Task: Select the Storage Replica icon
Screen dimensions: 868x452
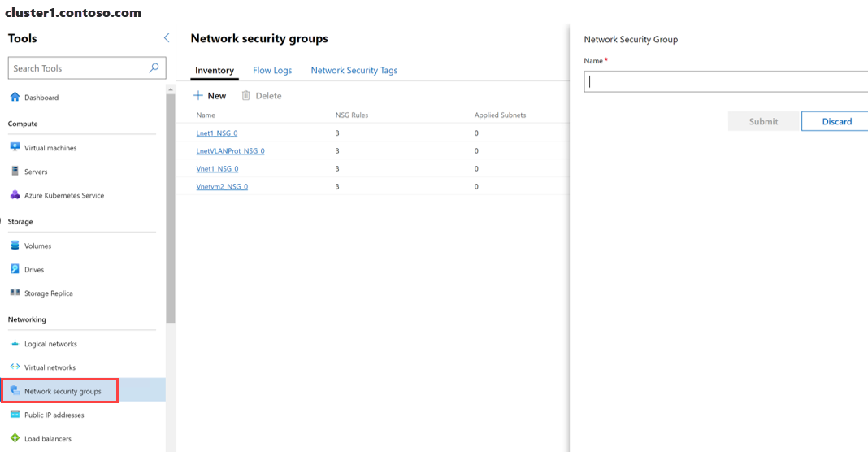Action: tap(15, 293)
